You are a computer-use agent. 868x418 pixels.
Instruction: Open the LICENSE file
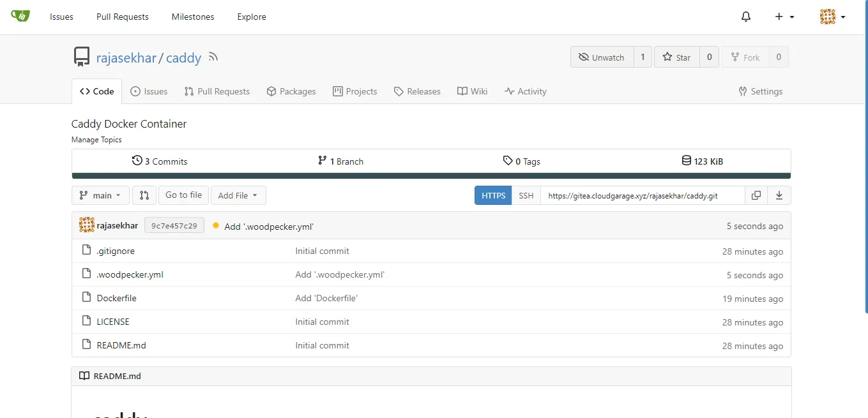113,322
